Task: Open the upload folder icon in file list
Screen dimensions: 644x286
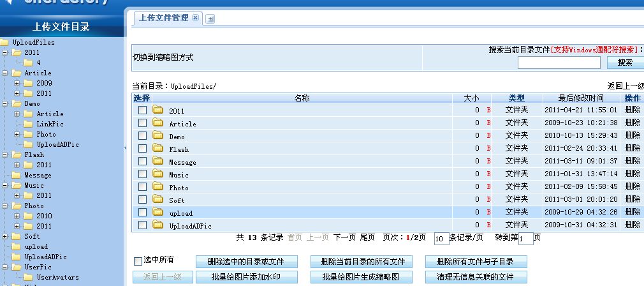Action: click(157, 211)
